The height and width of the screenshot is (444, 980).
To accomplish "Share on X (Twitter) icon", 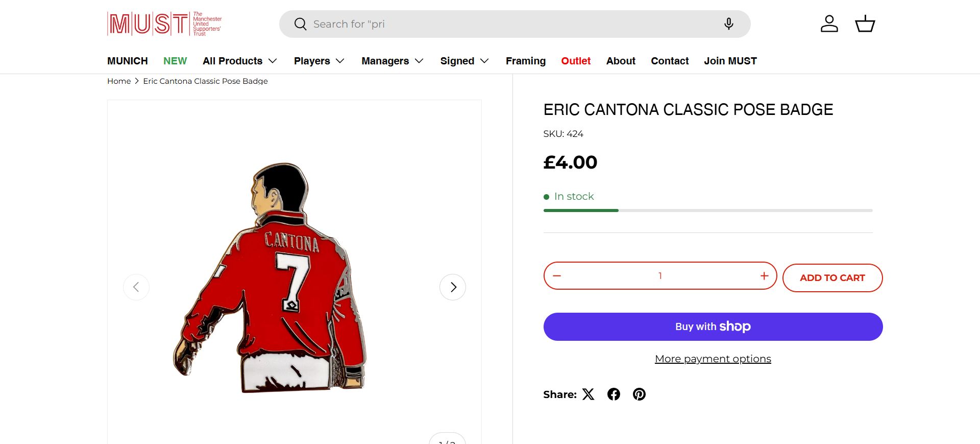I will click(x=589, y=394).
